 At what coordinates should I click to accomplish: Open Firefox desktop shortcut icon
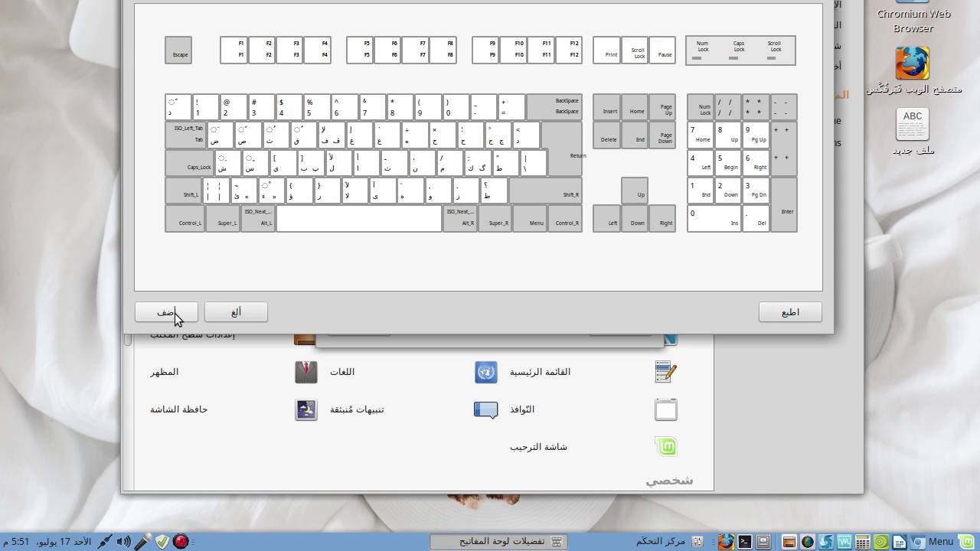[913, 64]
